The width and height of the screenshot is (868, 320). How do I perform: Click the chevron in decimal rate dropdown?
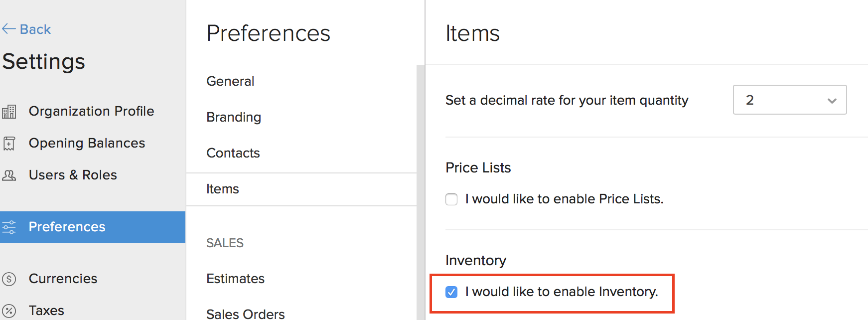coord(832,101)
